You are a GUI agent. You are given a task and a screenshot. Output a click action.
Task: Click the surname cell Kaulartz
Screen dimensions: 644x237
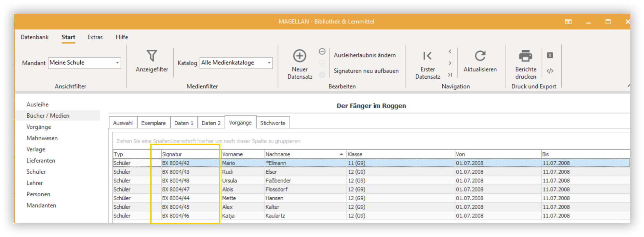pos(305,216)
